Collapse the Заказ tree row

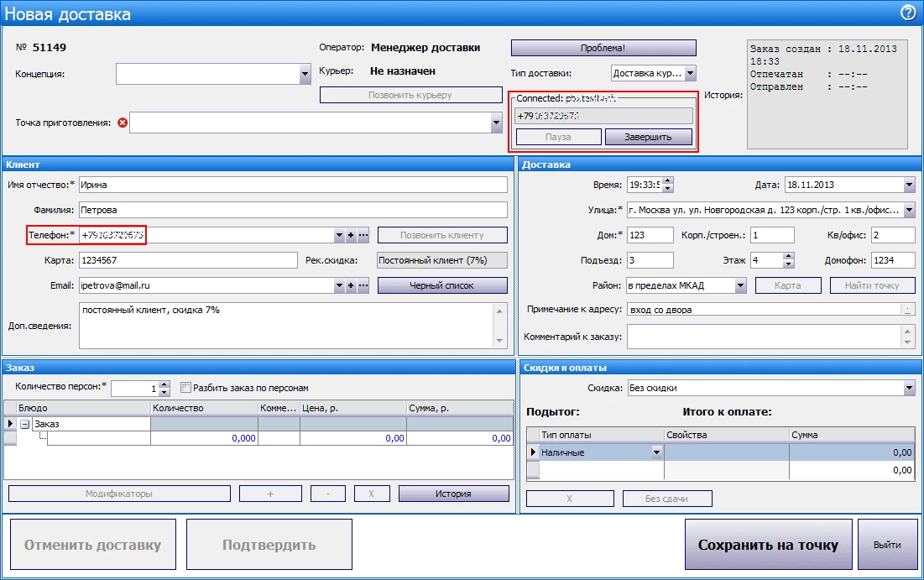click(x=24, y=424)
